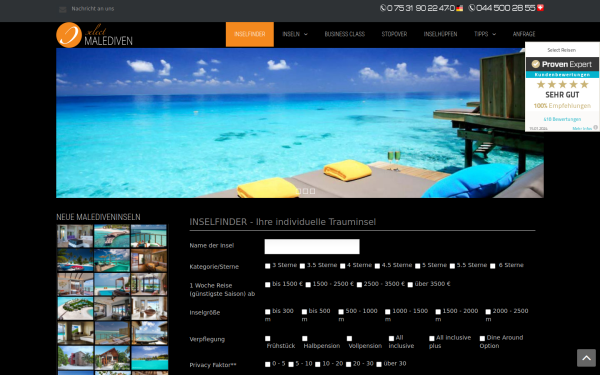Check the 5.5 Sterne checkbox
Viewport: 600px width, 375px height.
point(452,266)
